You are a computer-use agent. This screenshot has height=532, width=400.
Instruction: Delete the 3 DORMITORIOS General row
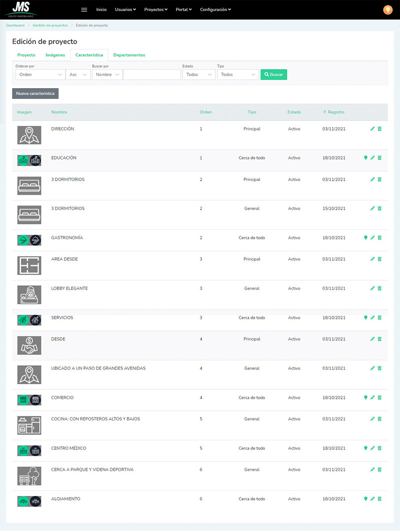point(379,208)
